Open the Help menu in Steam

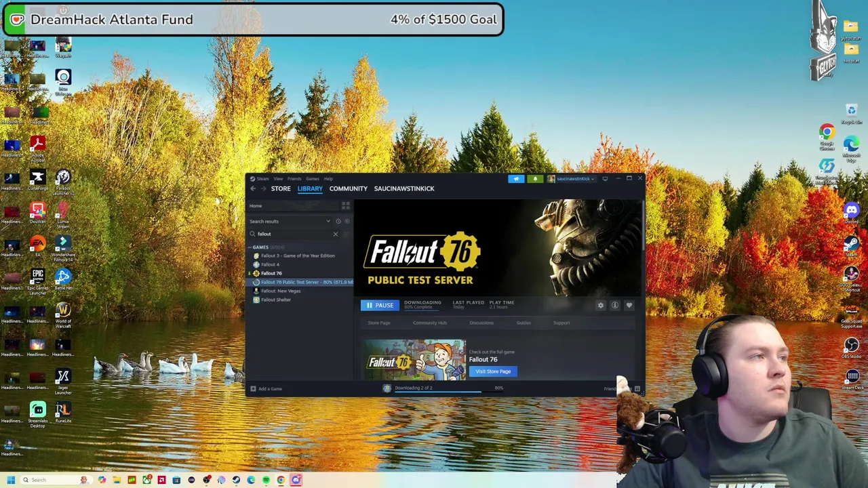(328, 179)
